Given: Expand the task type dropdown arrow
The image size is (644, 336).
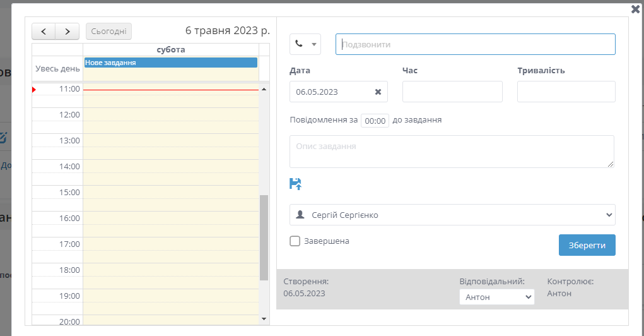Looking at the screenshot, I should [x=313, y=44].
